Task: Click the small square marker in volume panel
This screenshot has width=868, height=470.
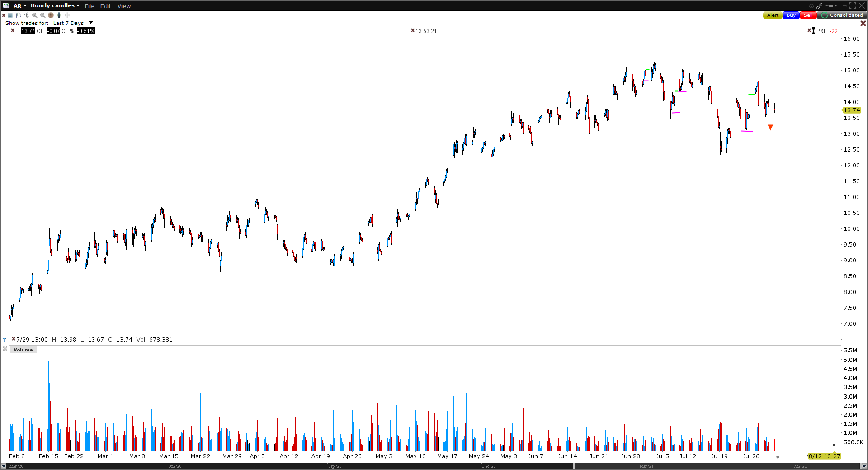Action: (x=834, y=445)
